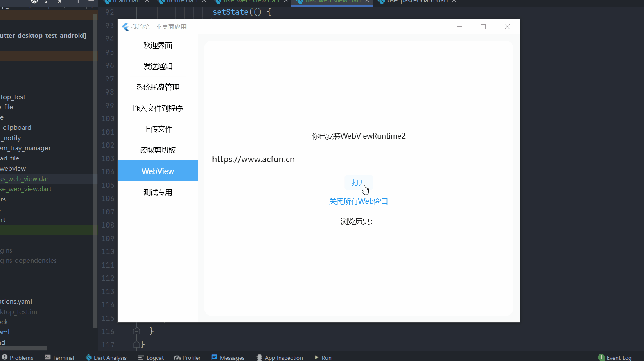The width and height of the screenshot is (644, 361).
Task: Select the ktop_test.iml file in project tree
Action: [x=19, y=312]
